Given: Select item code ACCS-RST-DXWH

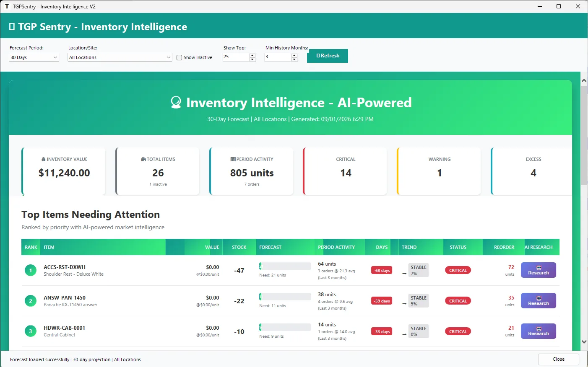Looking at the screenshot, I should point(65,267).
